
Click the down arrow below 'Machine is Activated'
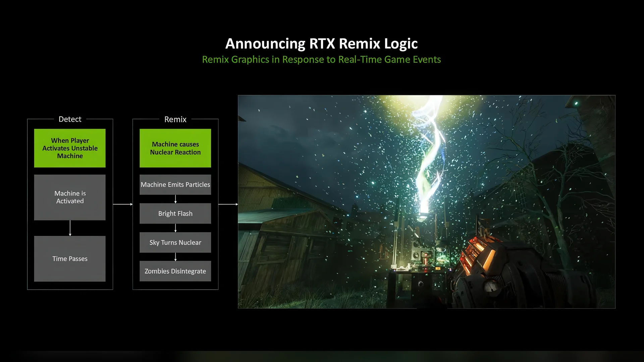tap(70, 228)
